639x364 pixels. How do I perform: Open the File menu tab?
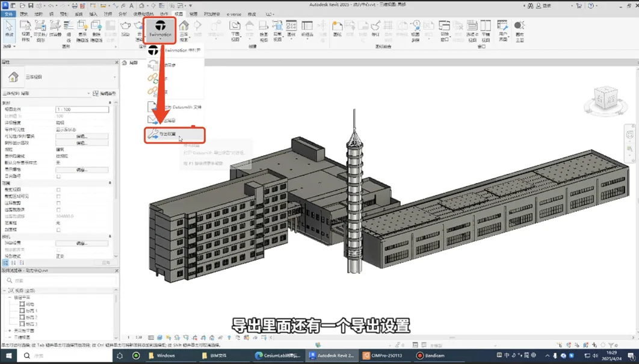8,13
